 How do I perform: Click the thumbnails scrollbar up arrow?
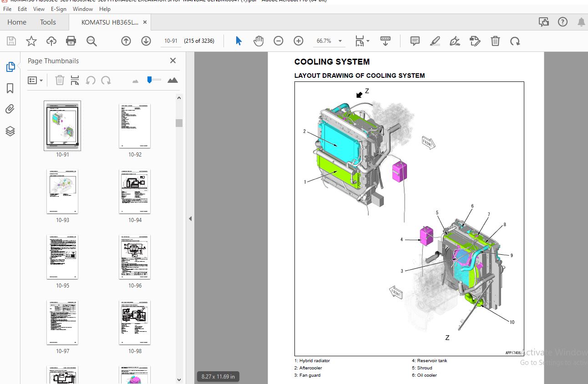[179, 98]
